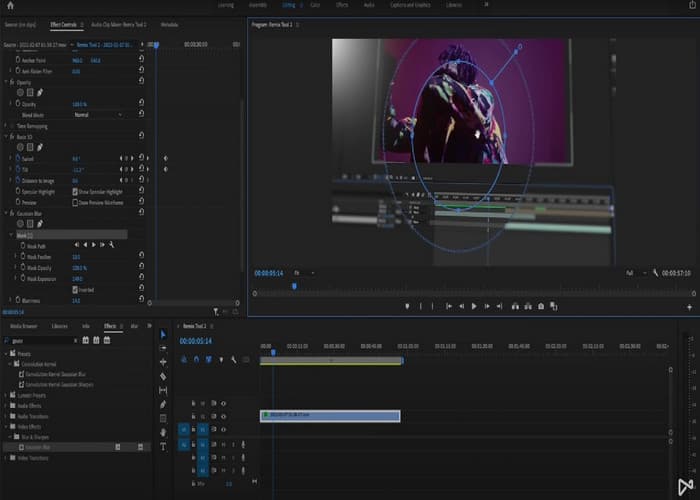700x500 pixels.
Task: Switch to the Color workspace
Action: point(315,5)
